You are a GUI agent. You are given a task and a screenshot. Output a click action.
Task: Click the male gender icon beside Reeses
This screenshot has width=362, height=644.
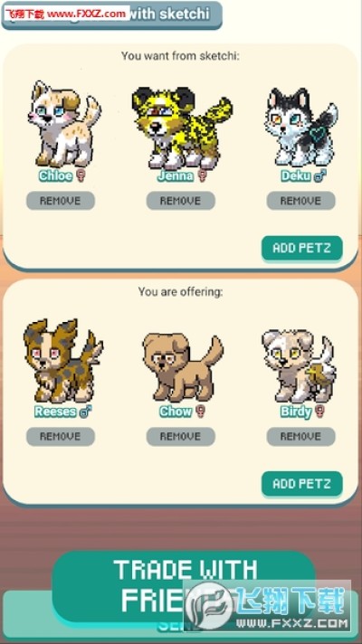(85, 412)
